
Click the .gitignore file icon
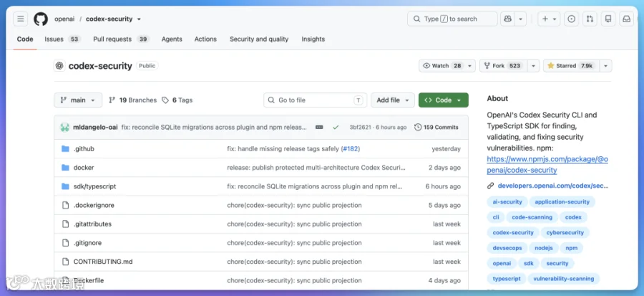pos(65,243)
